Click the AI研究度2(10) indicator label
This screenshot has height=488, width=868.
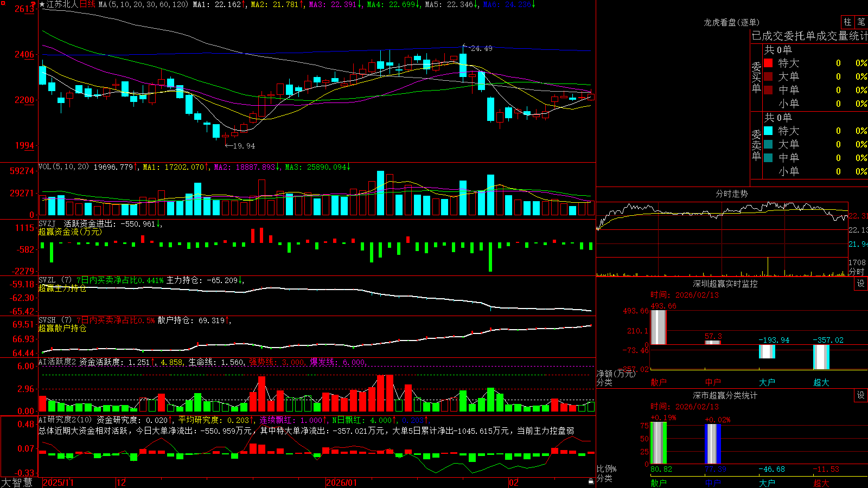66,420
